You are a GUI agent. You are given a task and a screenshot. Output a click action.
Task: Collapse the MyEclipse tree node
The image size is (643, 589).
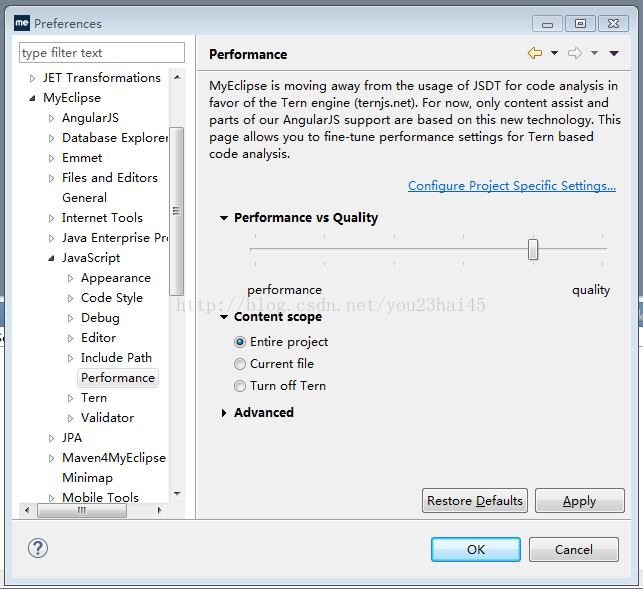(x=32, y=98)
